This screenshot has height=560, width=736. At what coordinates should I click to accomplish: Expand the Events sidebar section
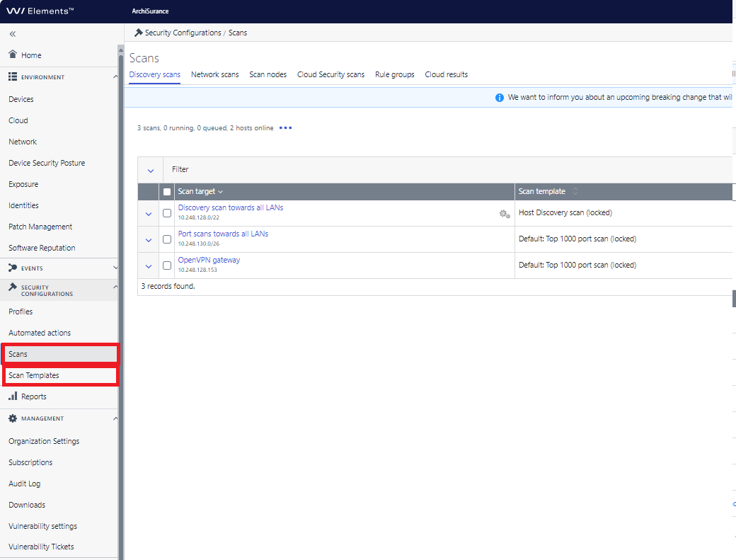pos(115,268)
